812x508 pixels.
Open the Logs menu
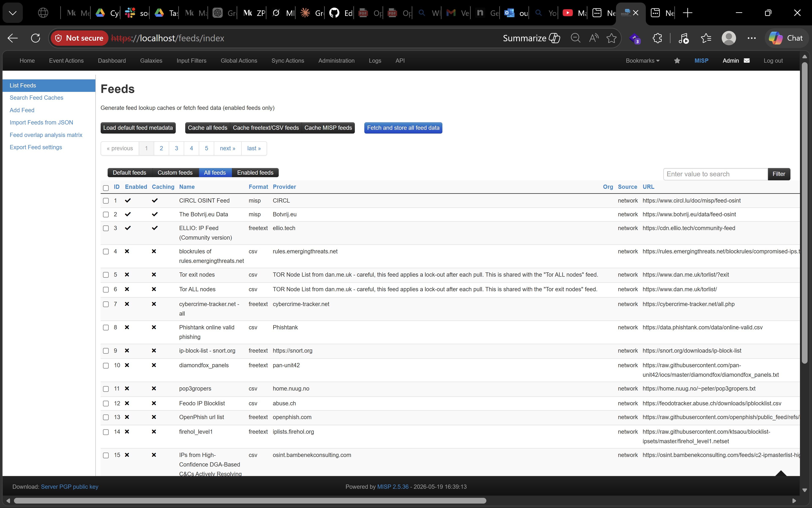coord(375,61)
